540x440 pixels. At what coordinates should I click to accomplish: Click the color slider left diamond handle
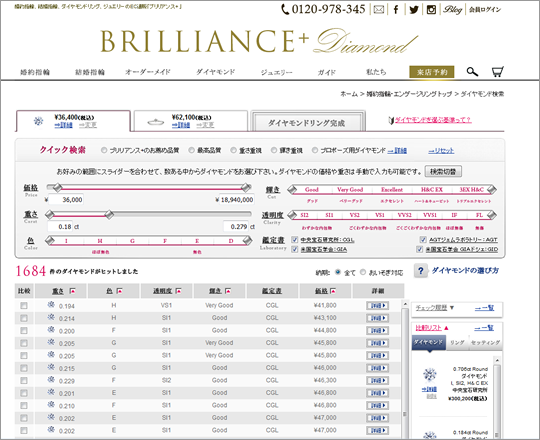[50, 240]
